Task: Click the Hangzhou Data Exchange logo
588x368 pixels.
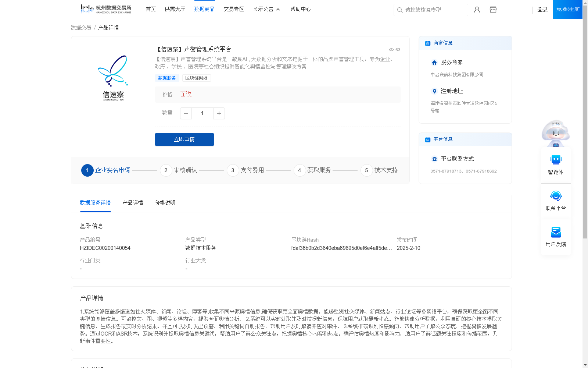Action: 106,9
